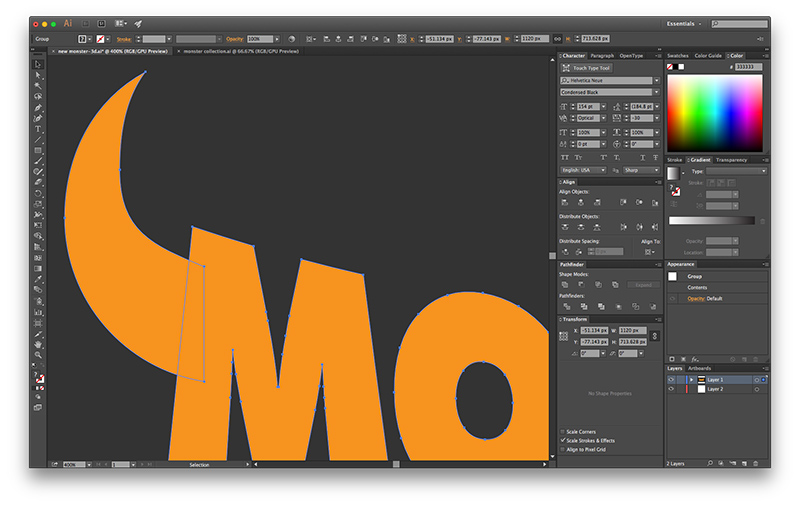
Task: Click the Unite shape mode icon
Action: 566,285
